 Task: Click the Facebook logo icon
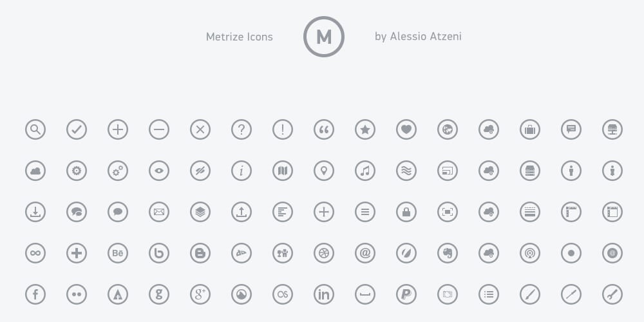(35, 294)
